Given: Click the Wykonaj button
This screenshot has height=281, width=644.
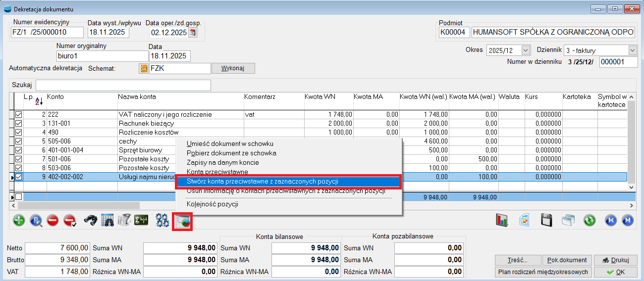Looking at the screenshot, I should 233,68.
